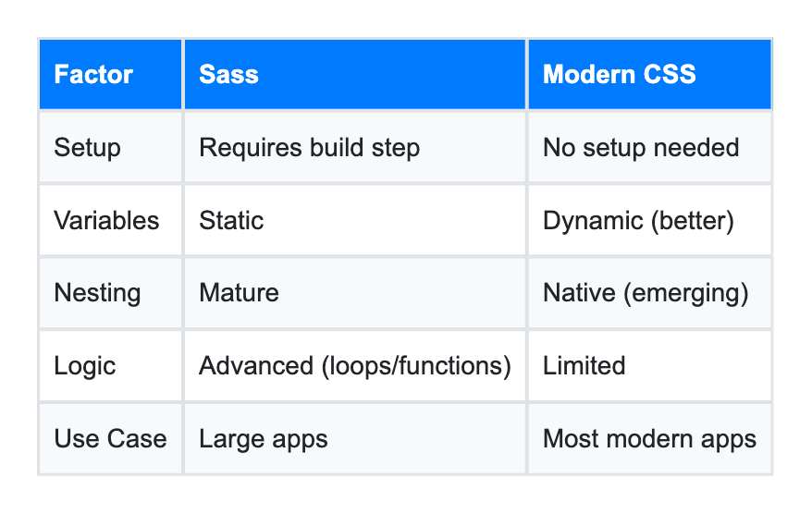Click the Factor column header

pyautogui.click(x=111, y=75)
